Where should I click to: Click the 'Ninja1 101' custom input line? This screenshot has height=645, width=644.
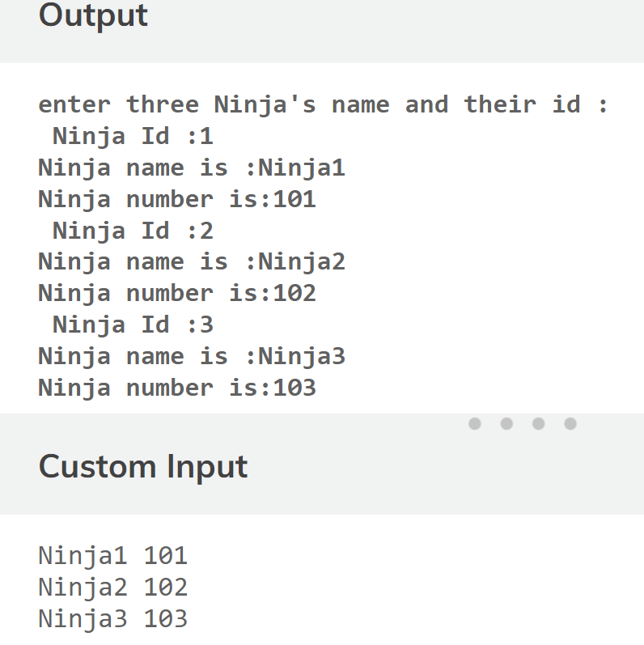point(113,556)
